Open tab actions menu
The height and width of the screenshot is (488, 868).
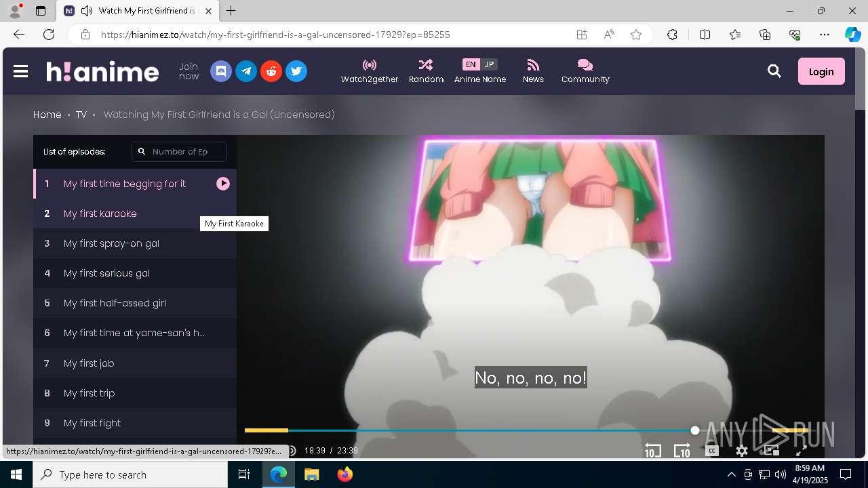[x=41, y=11]
